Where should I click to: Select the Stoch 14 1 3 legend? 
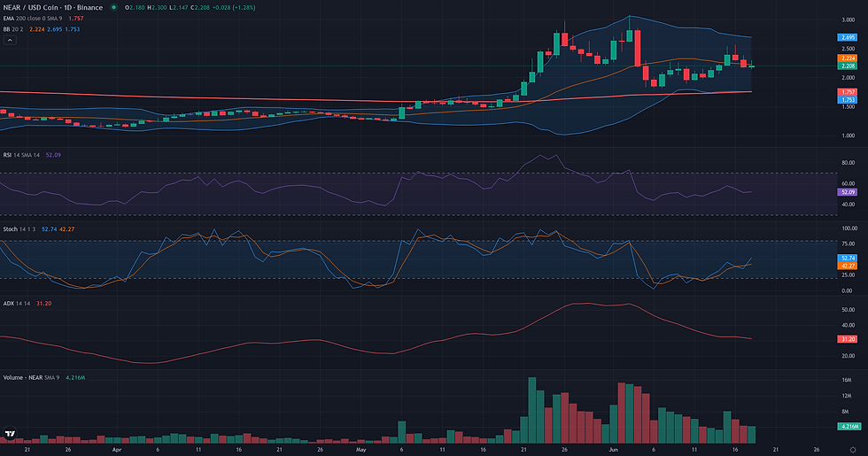tap(19, 229)
